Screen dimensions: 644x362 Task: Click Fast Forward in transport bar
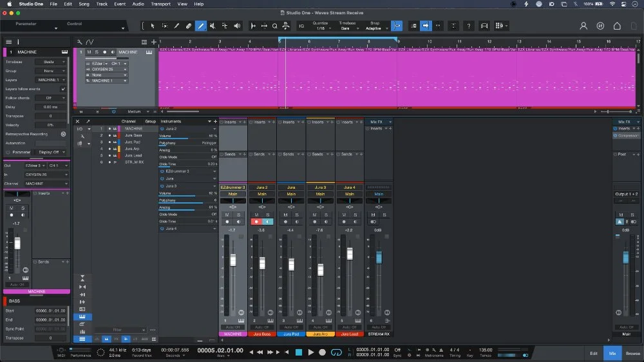(270, 352)
